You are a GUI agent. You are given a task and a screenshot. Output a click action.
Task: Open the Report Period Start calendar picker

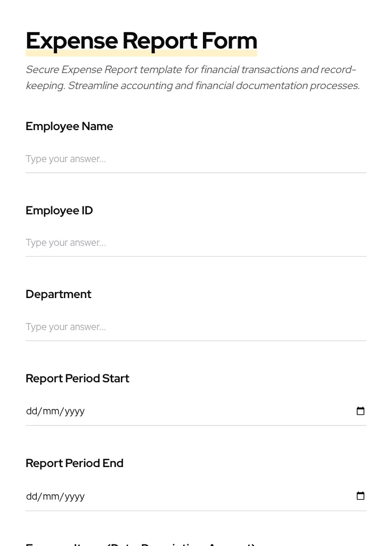pos(361,411)
